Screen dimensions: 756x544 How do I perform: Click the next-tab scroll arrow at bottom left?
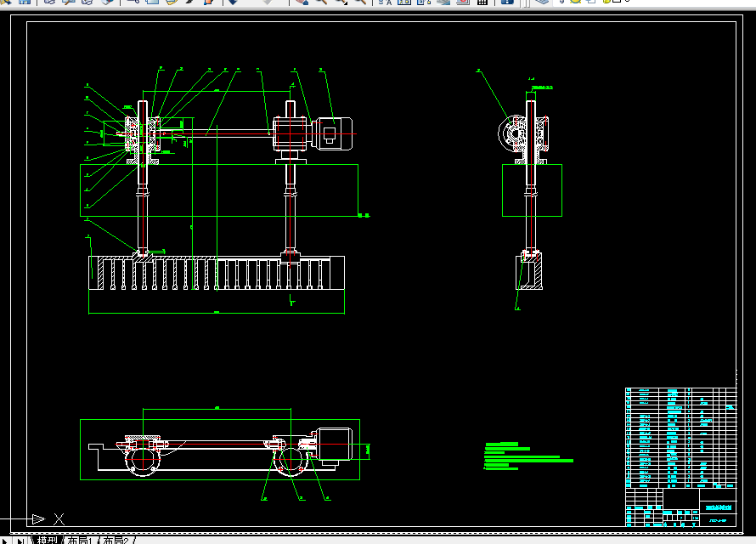(5, 541)
